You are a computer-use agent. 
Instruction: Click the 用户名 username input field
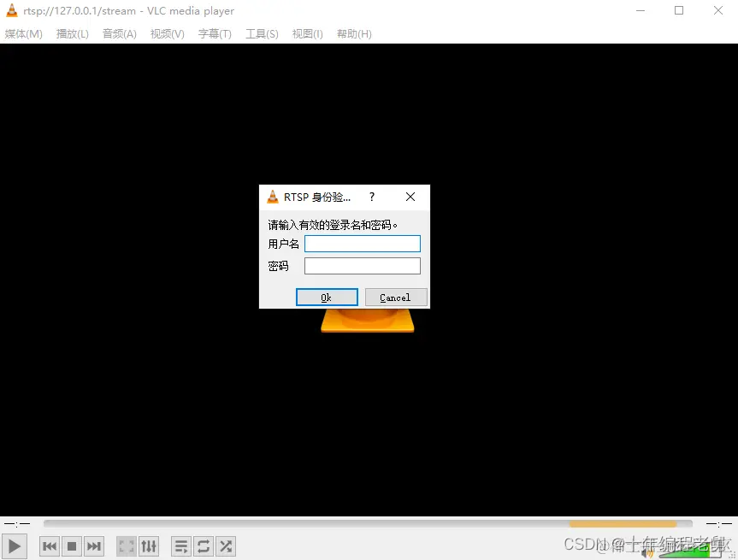(x=362, y=244)
